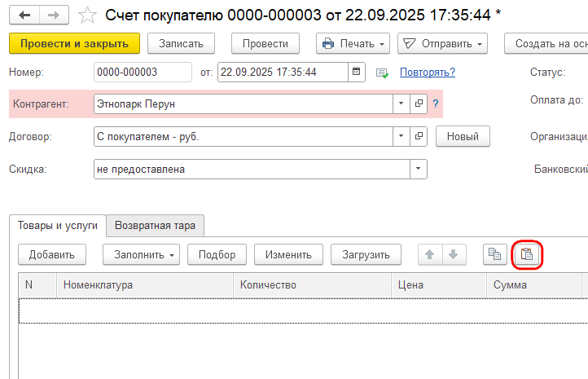Paste rows from clipboard
588x379 pixels.
[x=526, y=254]
